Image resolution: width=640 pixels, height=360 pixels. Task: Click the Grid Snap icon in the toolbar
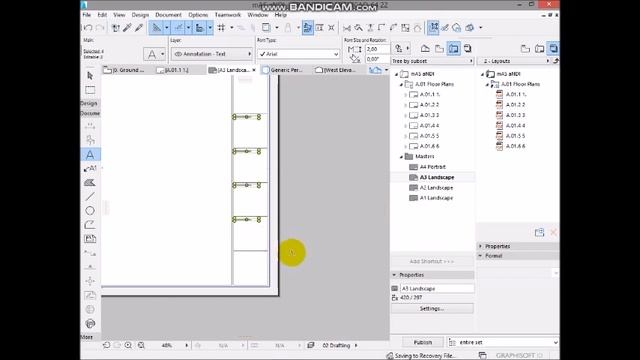221,28
